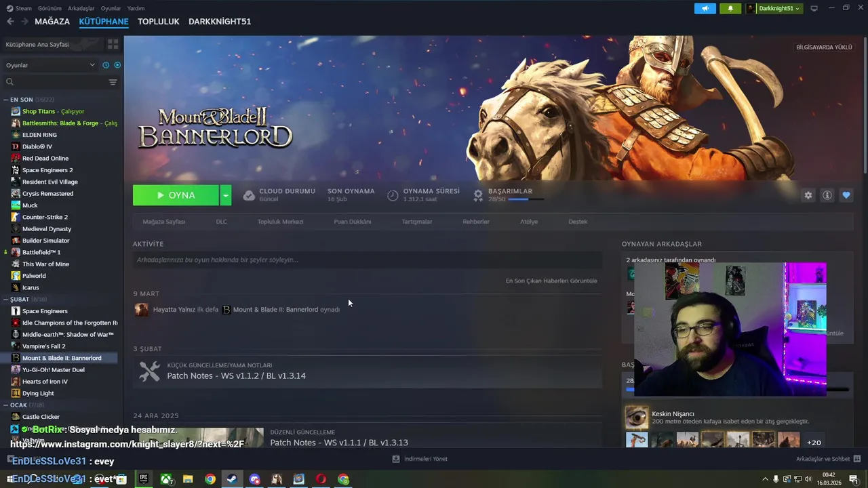Viewport: 868px width, 488px height.
Task: Go to the MAĞAZA tab
Action: [x=52, y=22]
